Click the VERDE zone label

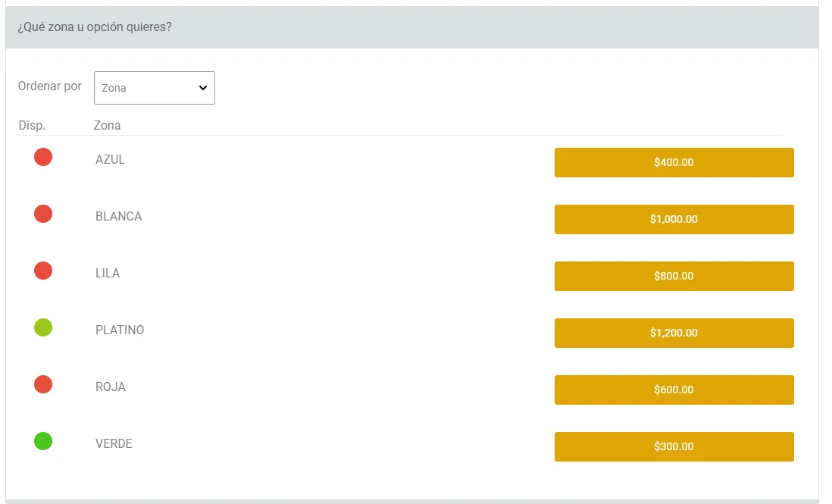[114, 444]
